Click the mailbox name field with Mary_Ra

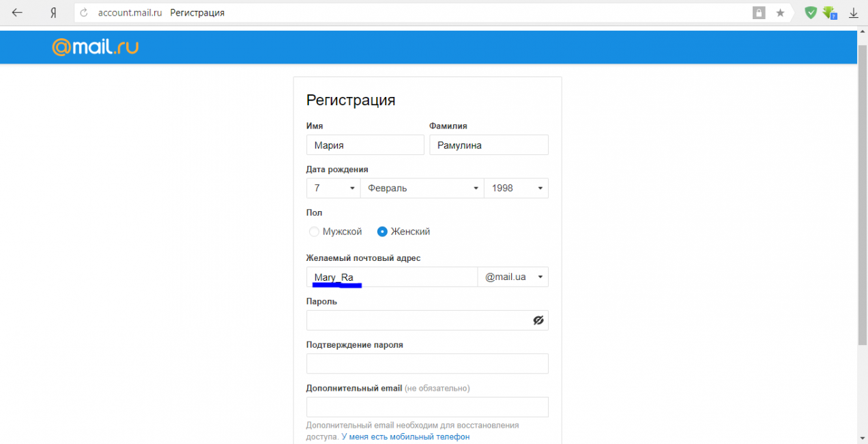[392, 277]
